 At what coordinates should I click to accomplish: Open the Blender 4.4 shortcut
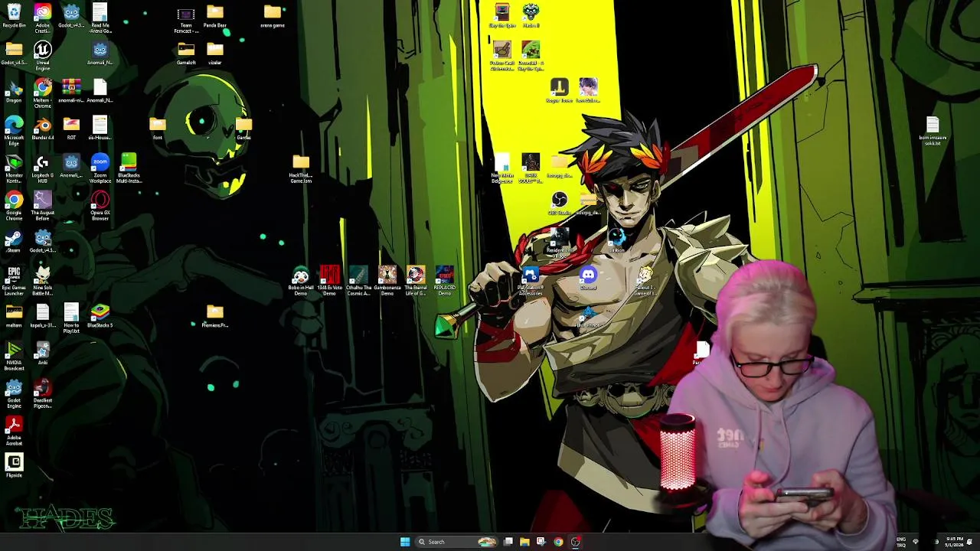[x=43, y=129]
